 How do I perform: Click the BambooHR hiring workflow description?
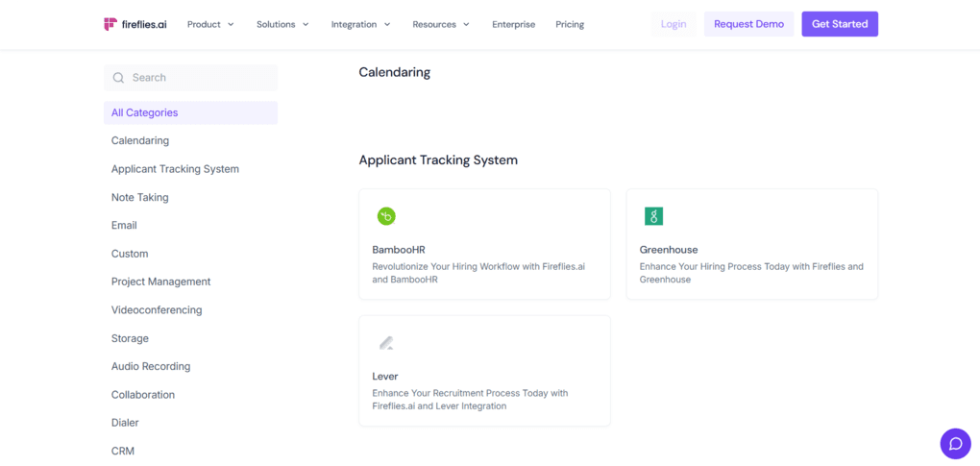pos(478,273)
